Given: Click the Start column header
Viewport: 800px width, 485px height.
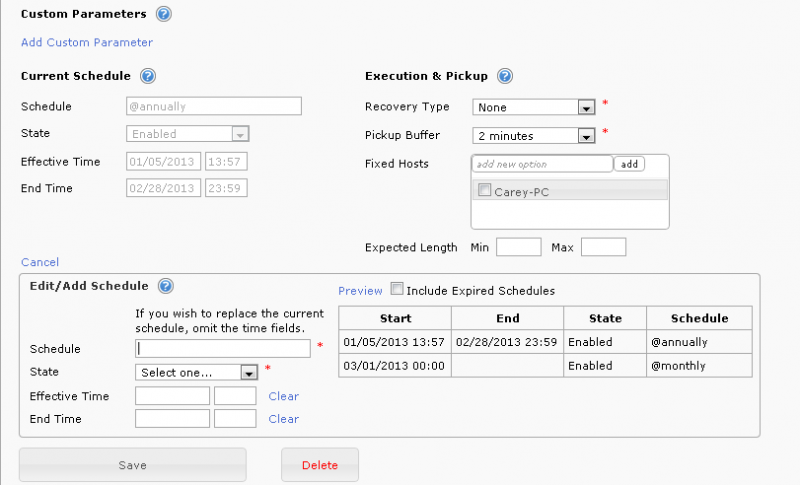Looking at the screenshot, I should pos(395,318).
